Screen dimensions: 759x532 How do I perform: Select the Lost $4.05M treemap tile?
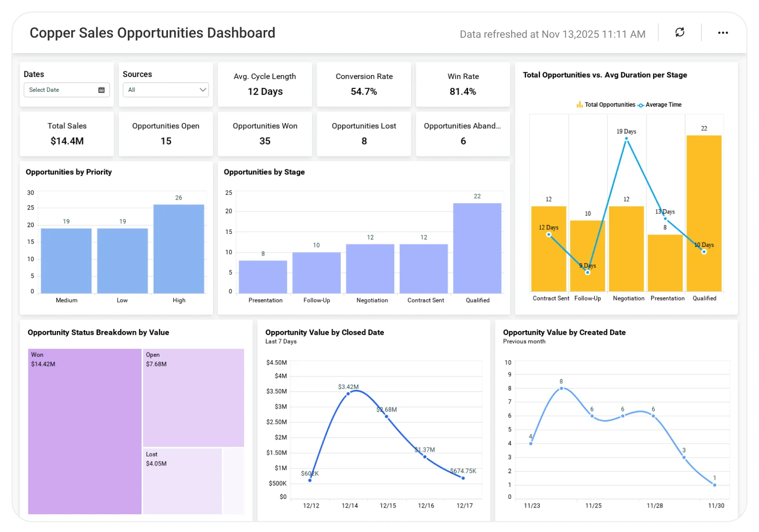click(x=182, y=481)
